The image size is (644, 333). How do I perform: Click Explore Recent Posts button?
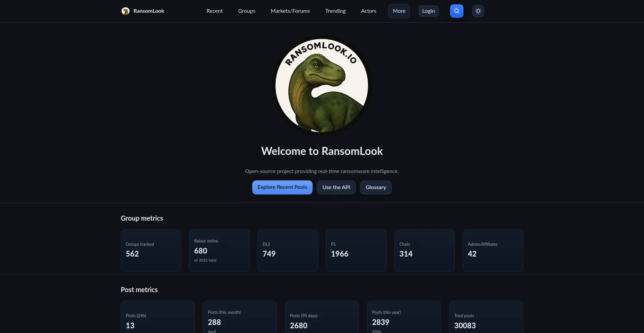[x=282, y=187]
